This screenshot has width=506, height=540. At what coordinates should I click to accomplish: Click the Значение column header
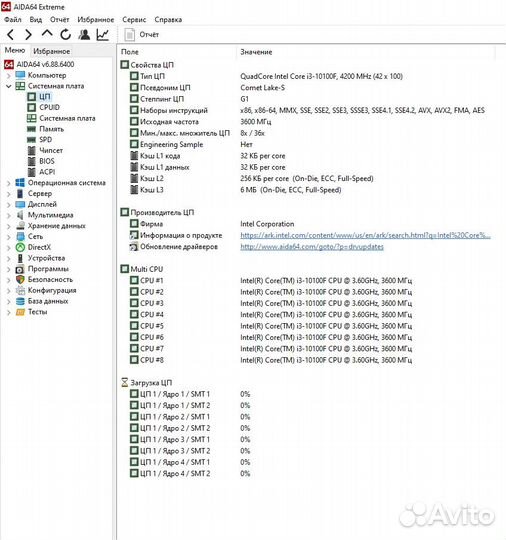tap(256, 52)
